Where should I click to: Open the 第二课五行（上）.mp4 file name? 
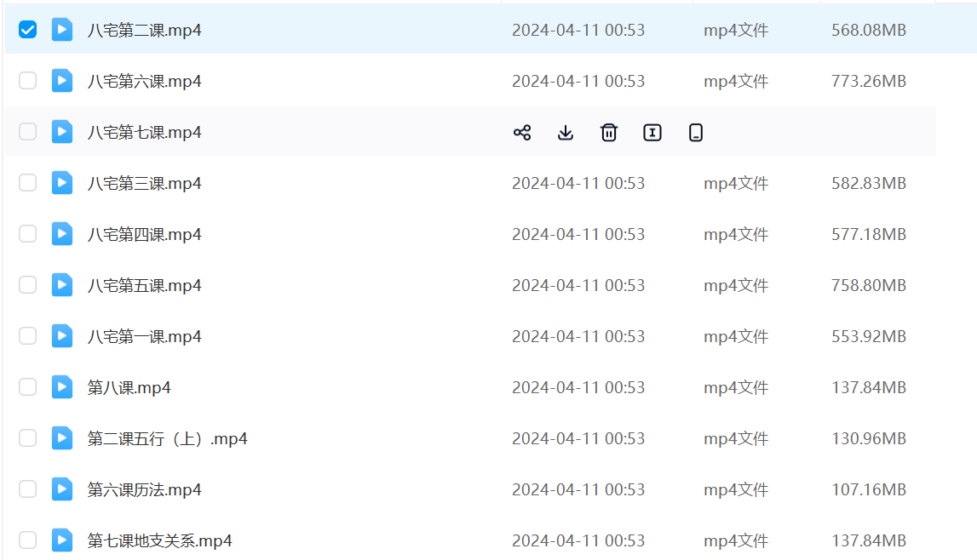[167, 439]
